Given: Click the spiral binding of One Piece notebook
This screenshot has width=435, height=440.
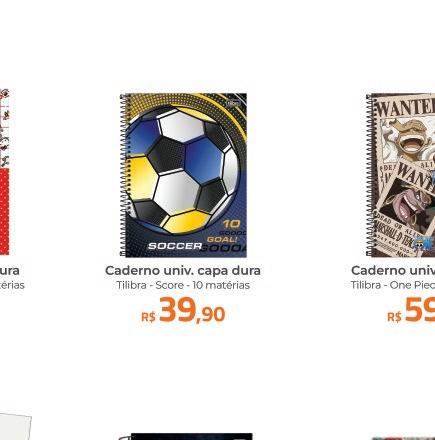Looking at the screenshot, I should click(x=369, y=175).
